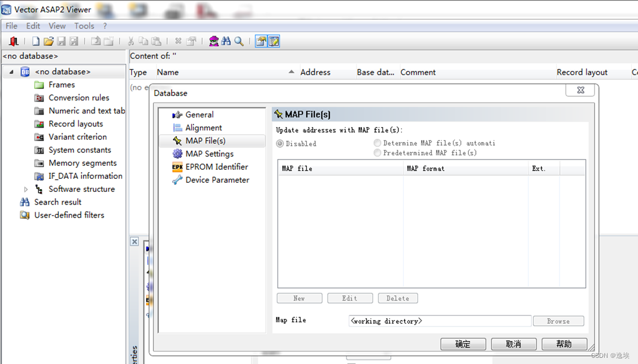Click the Delete X toolbar icon

(x=178, y=41)
